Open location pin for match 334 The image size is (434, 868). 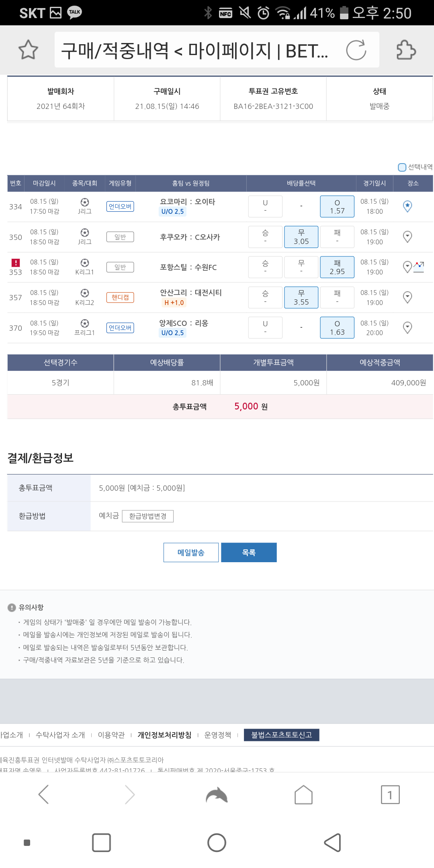pyautogui.click(x=407, y=207)
